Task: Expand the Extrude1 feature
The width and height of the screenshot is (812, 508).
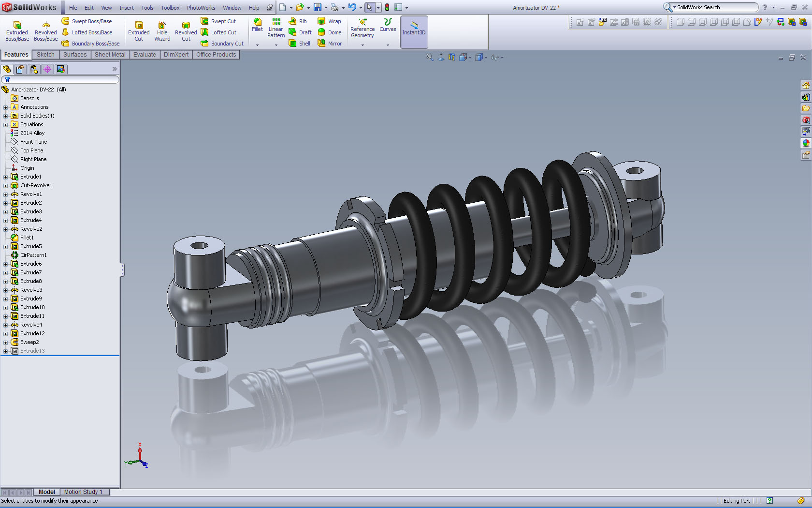Action: 6,177
